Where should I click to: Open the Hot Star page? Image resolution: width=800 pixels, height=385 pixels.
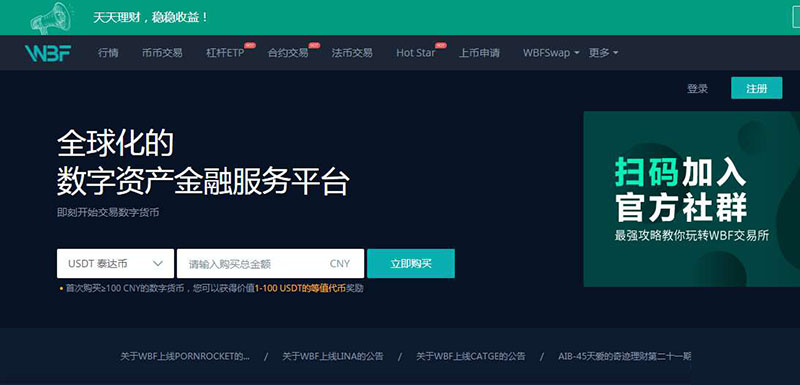point(416,53)
